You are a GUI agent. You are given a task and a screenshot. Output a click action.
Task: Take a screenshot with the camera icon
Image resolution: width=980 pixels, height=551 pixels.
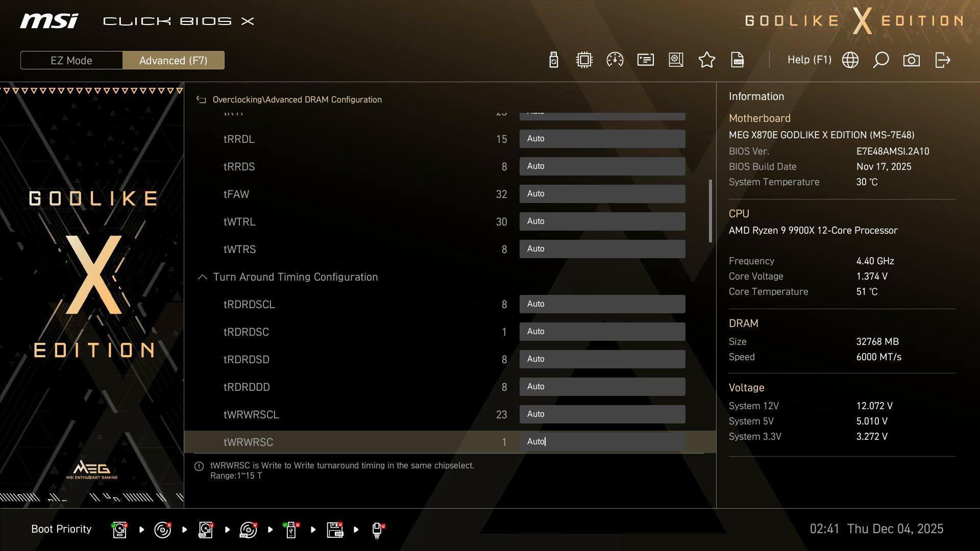[912, 60]
